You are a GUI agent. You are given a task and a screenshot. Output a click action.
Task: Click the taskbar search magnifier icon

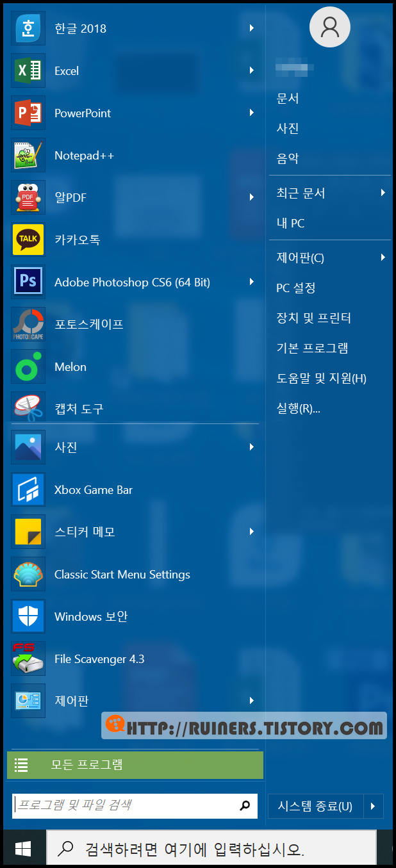65,849
